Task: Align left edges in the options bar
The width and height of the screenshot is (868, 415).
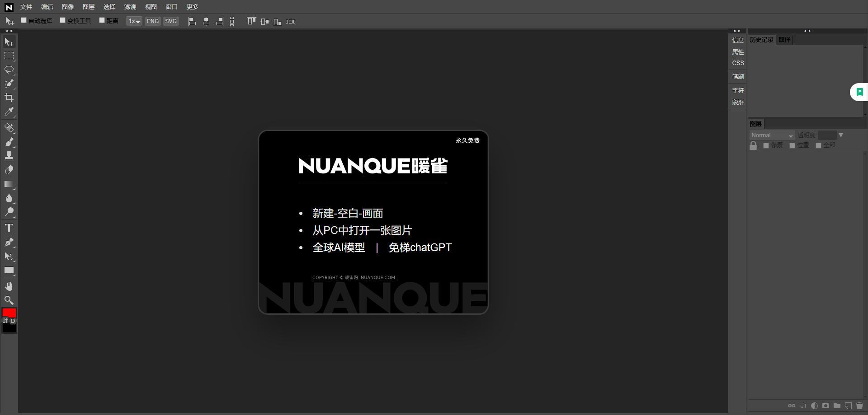Action: (x=192, y=22)
